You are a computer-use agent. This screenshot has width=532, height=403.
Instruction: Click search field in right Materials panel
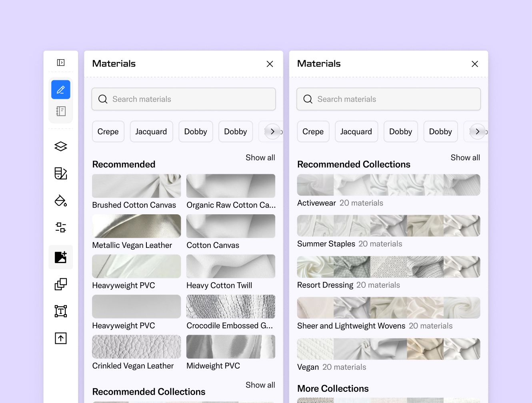point(388,99)
